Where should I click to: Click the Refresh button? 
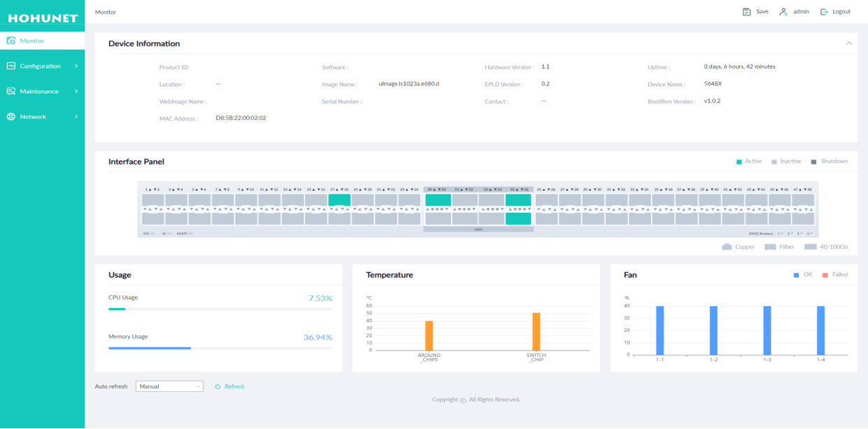[230, 386]
